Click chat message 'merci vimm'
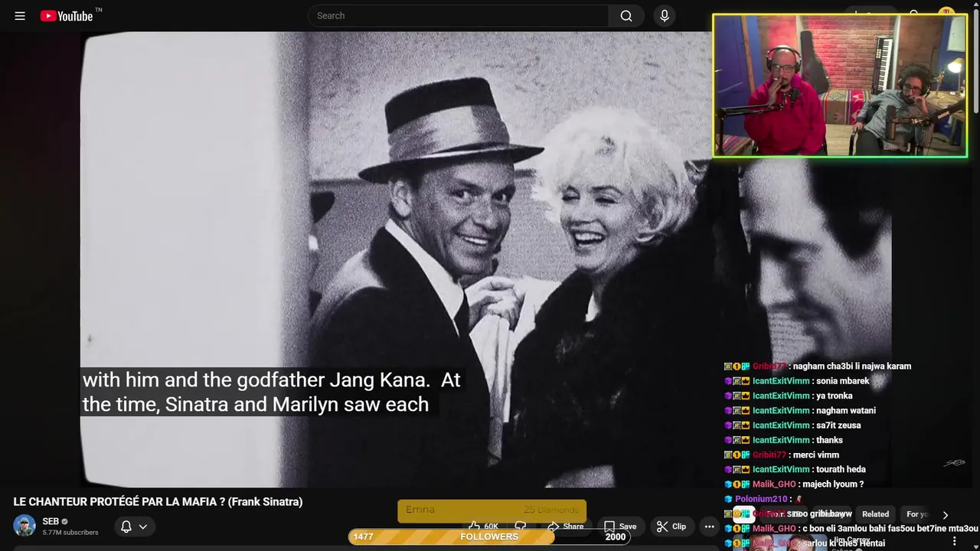The width and height of the screenshot is (980, 551). coord(815,455)
